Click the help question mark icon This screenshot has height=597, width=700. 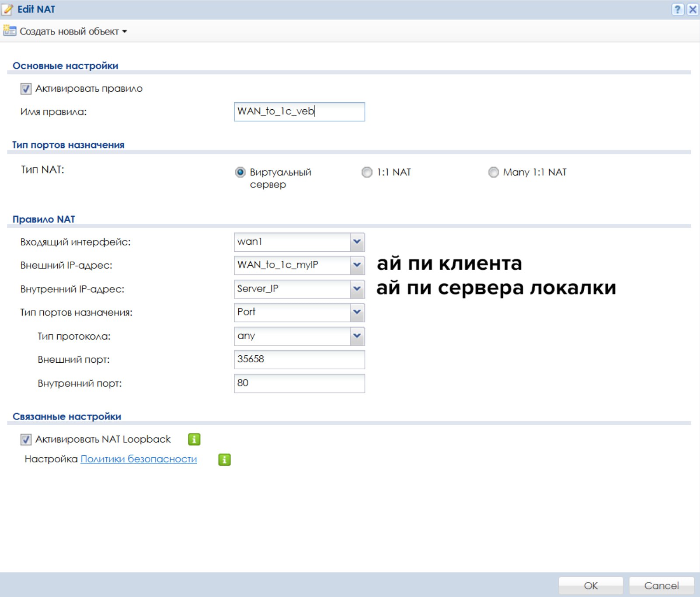pyautogui.click(x=677, y=9)
